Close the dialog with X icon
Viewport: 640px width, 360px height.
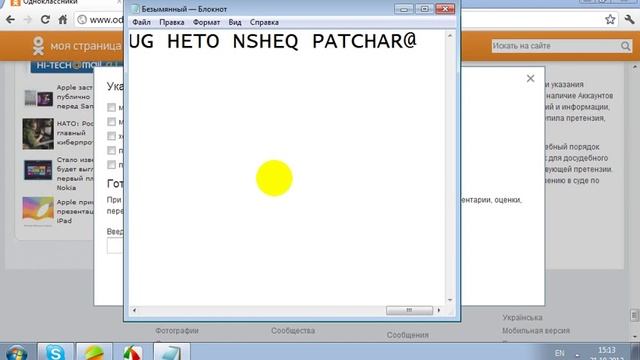tap(530, 78)
